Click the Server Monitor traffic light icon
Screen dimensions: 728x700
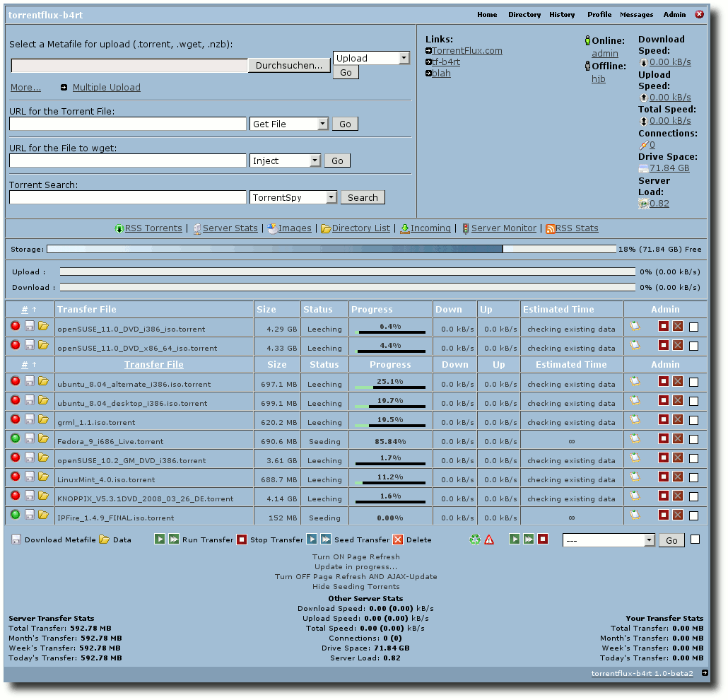(465, 228)
